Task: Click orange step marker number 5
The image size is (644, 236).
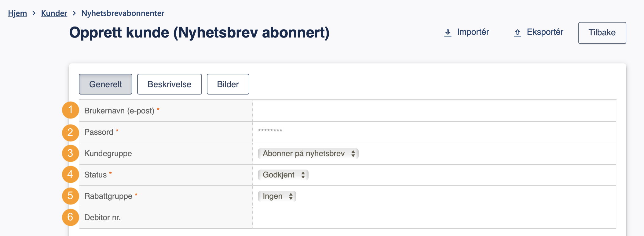Action: click(70, 196)
